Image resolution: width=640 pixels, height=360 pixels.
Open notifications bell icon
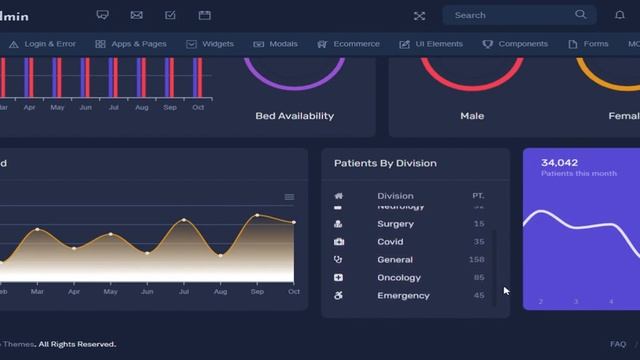(620, 15)
